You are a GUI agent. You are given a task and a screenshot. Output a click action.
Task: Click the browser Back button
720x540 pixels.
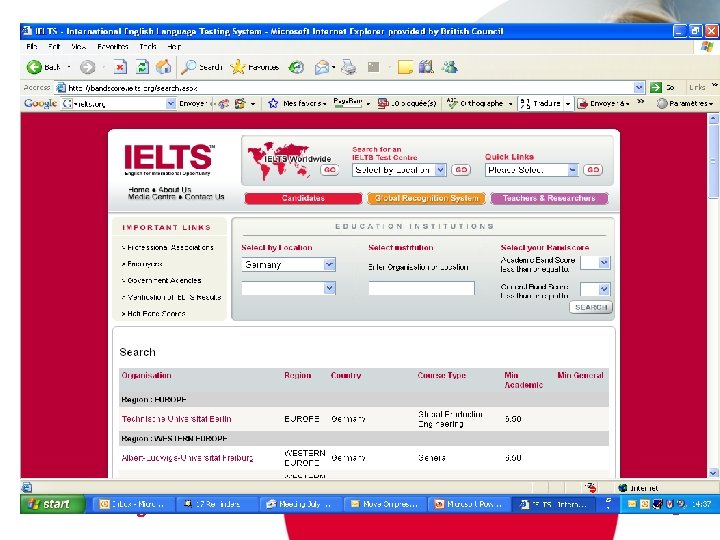(x=43, y=67)
